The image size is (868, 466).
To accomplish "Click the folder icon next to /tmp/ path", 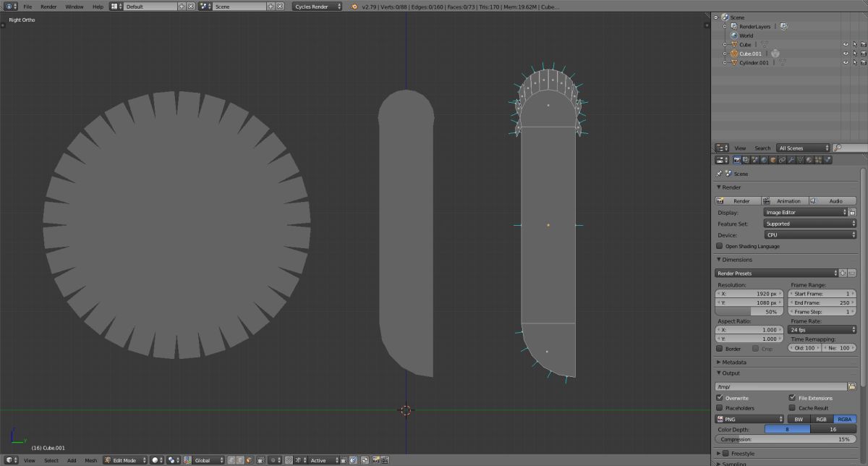I will pos(852,386).
